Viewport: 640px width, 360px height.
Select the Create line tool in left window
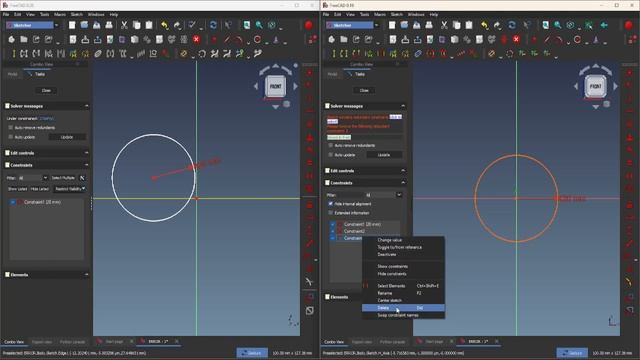click(x=227, y=40)
